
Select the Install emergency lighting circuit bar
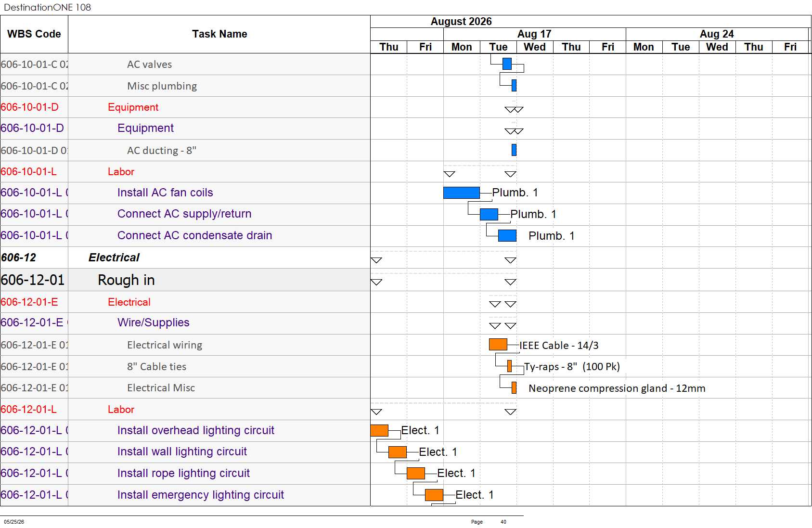click(x=434, y=495)
